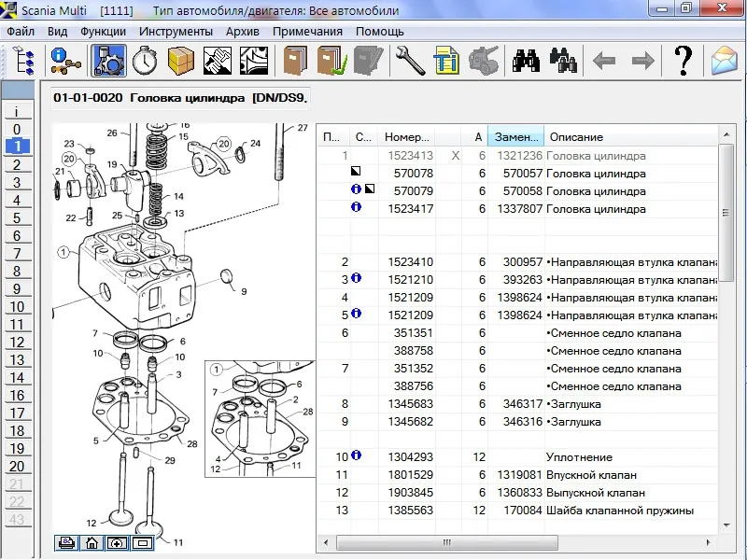Click the binoculars with parts search icon
Viewport: 747px width, 560px height.
(x=563, y=61)
